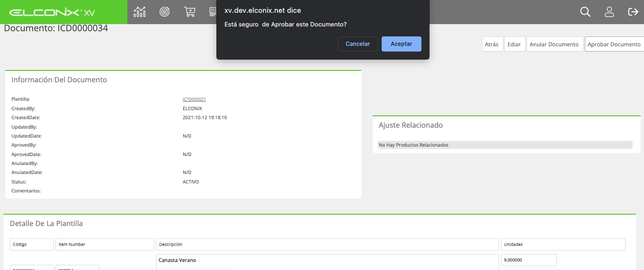Click the Unidades column header
This screenshot has height=270, width=644.
pyautogui.click(x=563, y=244)
